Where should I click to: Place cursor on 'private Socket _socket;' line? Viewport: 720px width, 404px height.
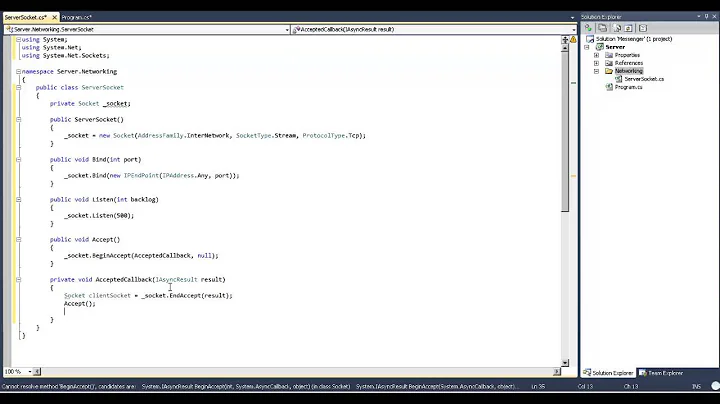pos(90,104)
